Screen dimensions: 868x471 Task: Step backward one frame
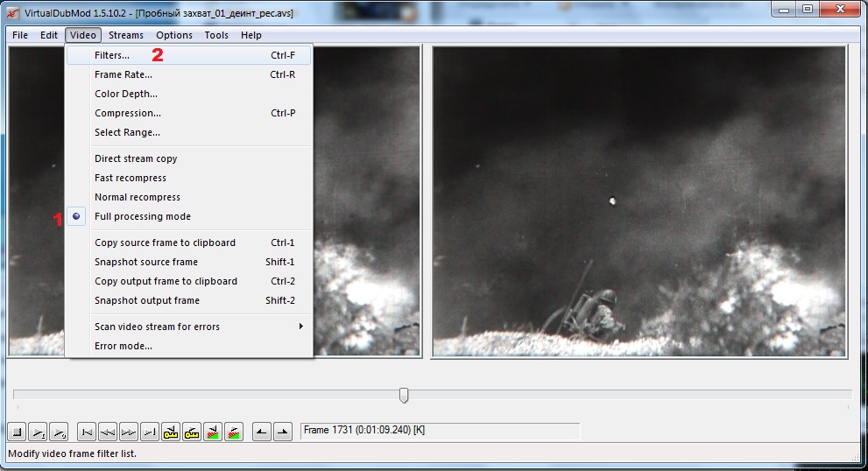pos(108,432)
